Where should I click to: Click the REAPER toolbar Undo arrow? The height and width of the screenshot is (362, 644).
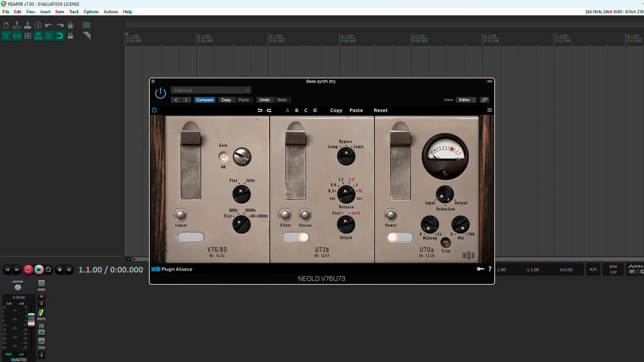[x=49, y=25]
